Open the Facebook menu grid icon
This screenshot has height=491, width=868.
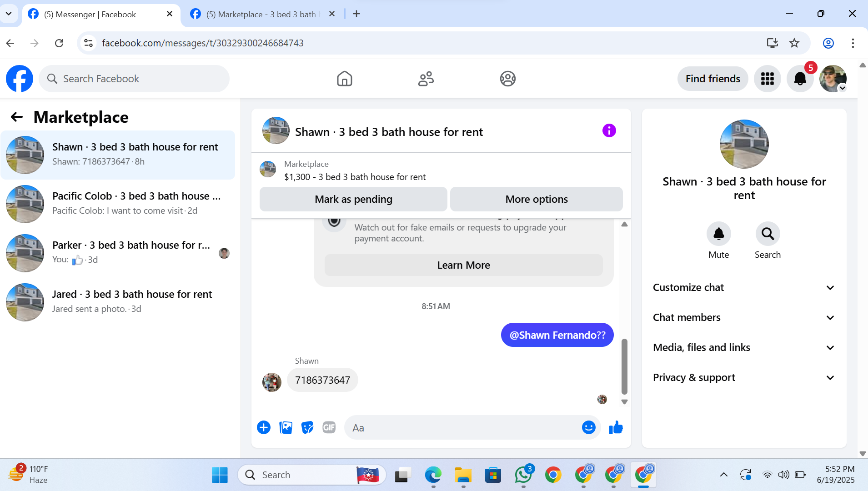click(768, 79)
